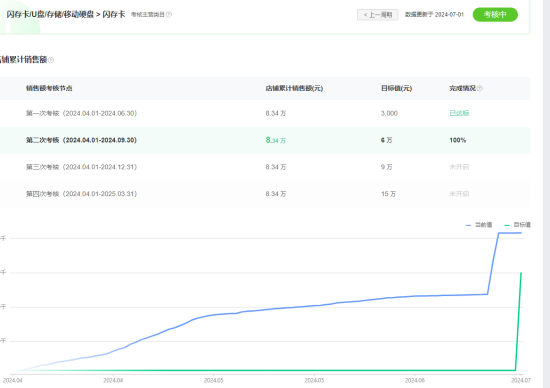Viewport: 550px width, 388px height.
Task: Click the 已达标 status in first assessment row
Action: pos(459,113)
